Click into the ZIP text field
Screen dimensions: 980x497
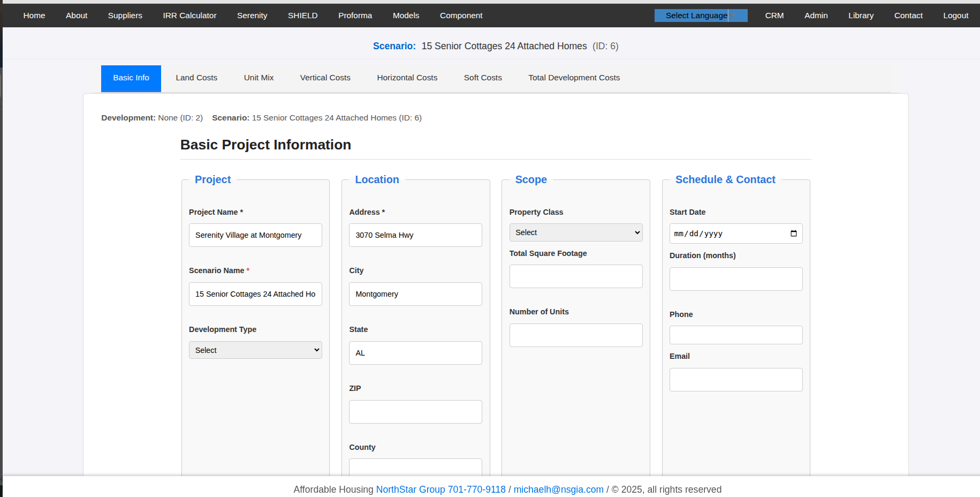pyautogui.click(x=415, y=412)
